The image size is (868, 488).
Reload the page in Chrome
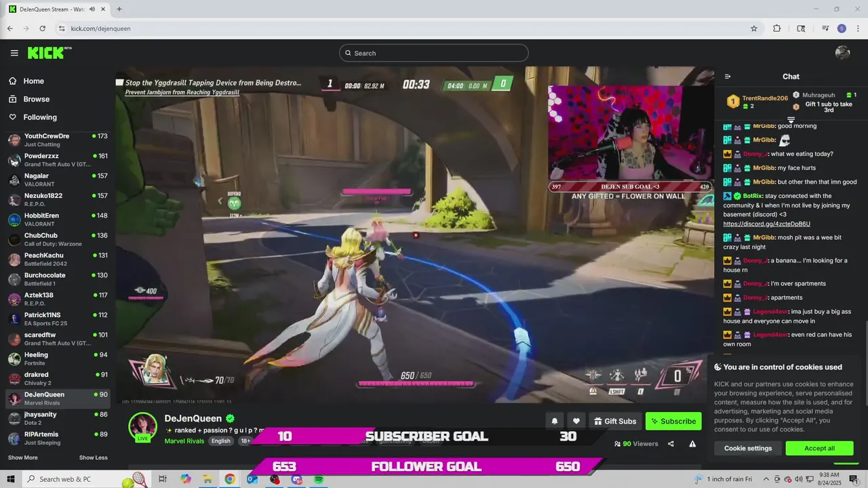point(42,28)
